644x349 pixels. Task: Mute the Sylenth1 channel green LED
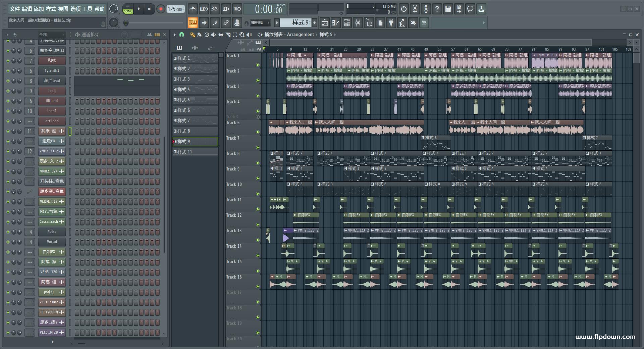8,71
